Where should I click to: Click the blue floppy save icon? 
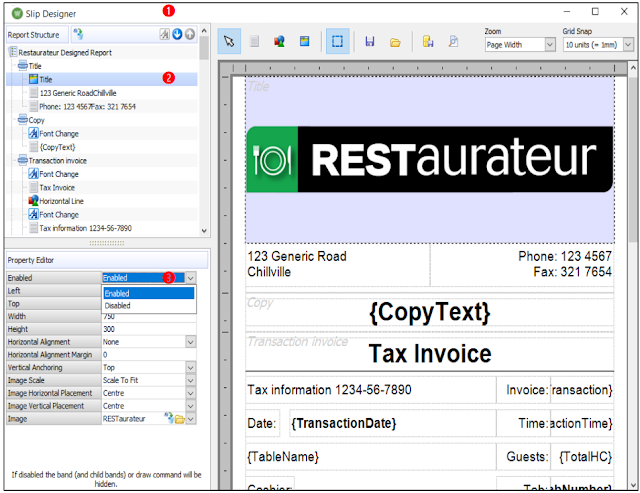pyautogui.click(x=370, y=42)
